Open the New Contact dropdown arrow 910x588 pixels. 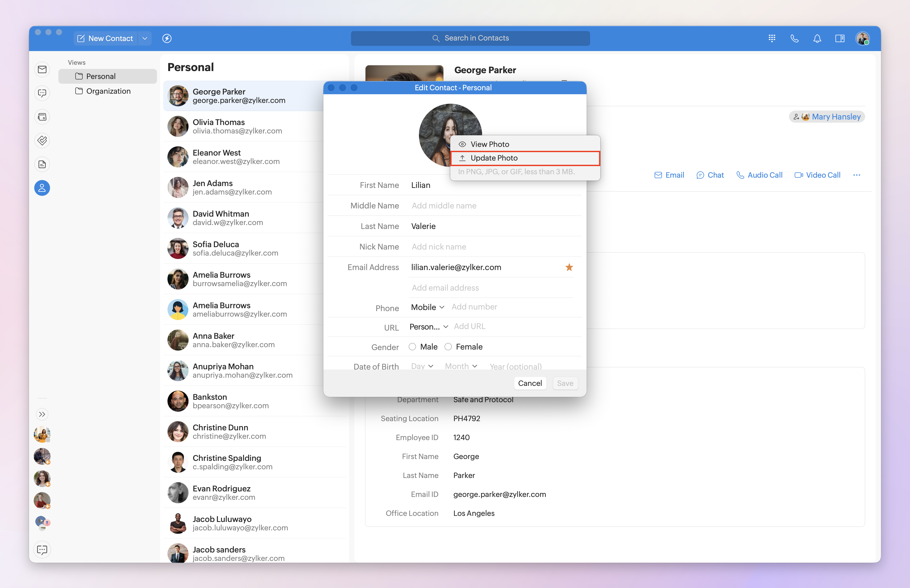pos(145,38)
